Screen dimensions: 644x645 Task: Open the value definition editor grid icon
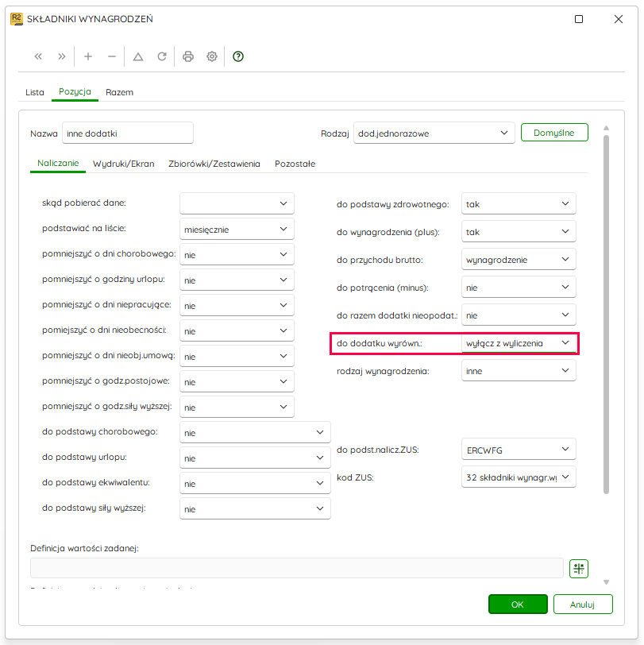579,569
